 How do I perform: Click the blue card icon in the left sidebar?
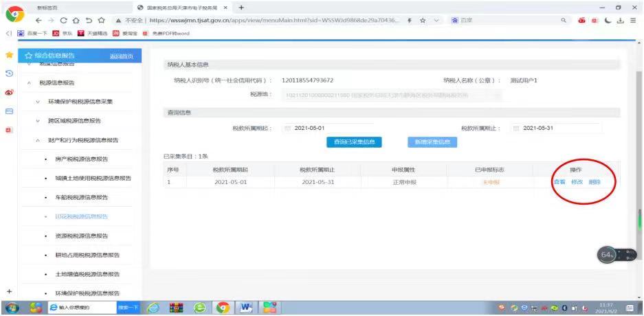(x=9, y=111)
